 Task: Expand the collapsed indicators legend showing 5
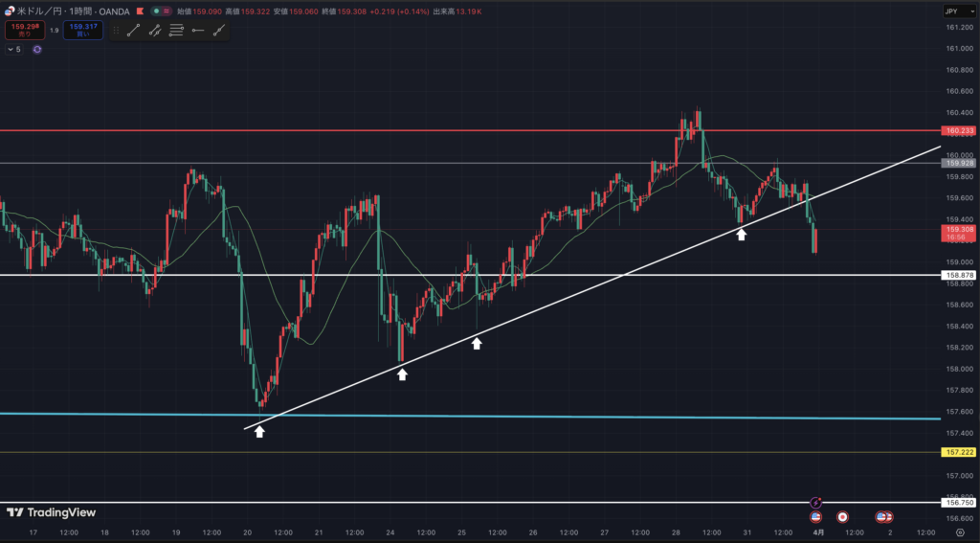[13, 49]
